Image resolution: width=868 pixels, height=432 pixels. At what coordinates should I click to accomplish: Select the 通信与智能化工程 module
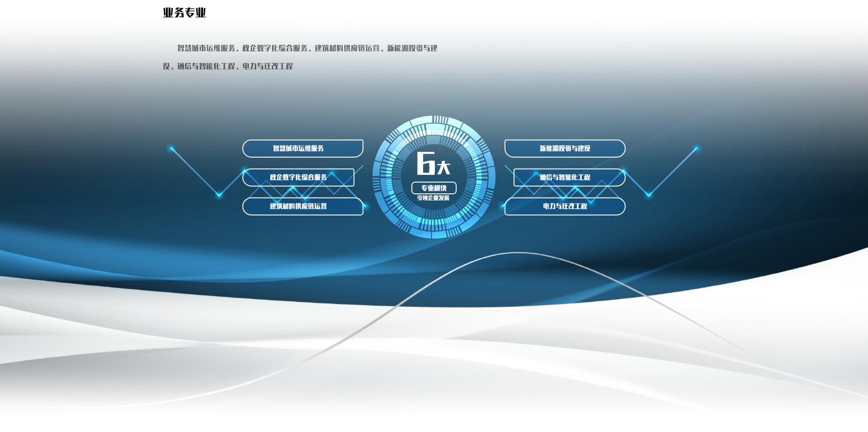[x=569, y=177]
